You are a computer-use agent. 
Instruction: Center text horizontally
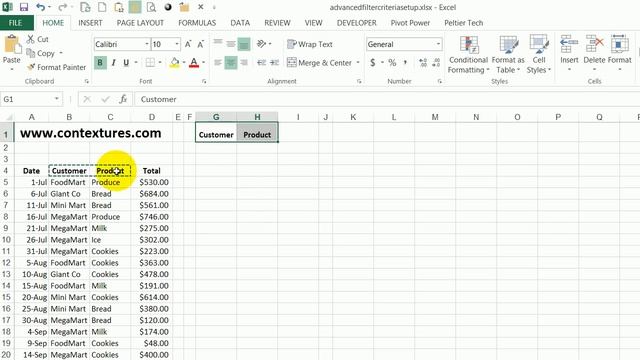click(231, 62)
